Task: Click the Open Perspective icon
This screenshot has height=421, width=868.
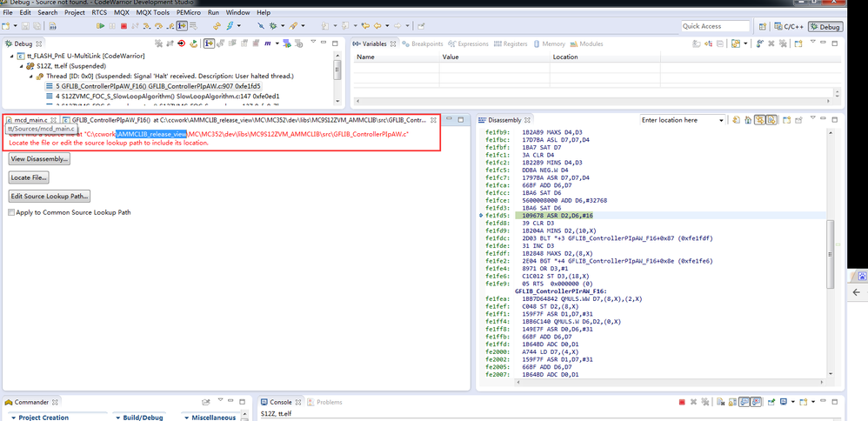Action: [762, 26]
